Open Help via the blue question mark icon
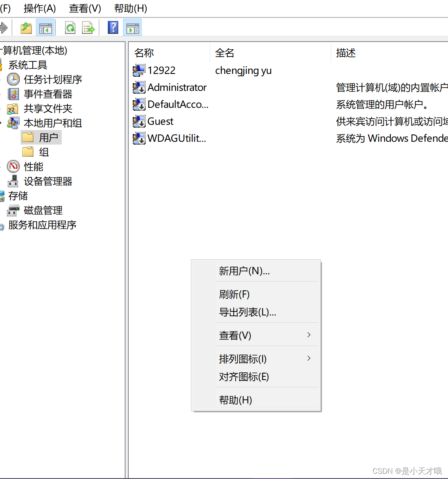This screenshot has height=479, width=448. 113,27
